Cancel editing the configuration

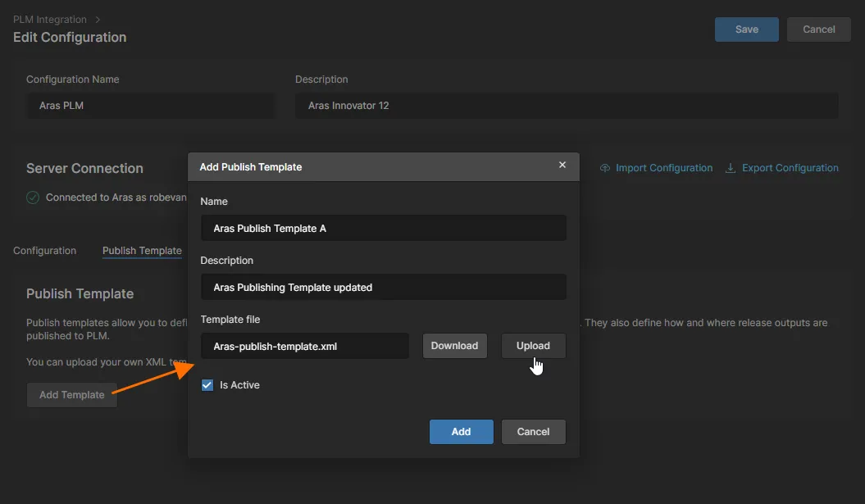(x=818, y=30)
